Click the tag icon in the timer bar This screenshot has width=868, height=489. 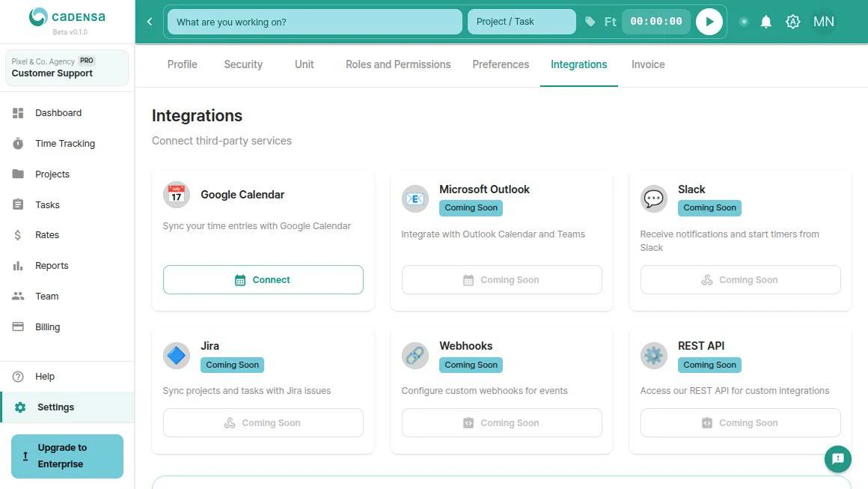click(590, 22)
